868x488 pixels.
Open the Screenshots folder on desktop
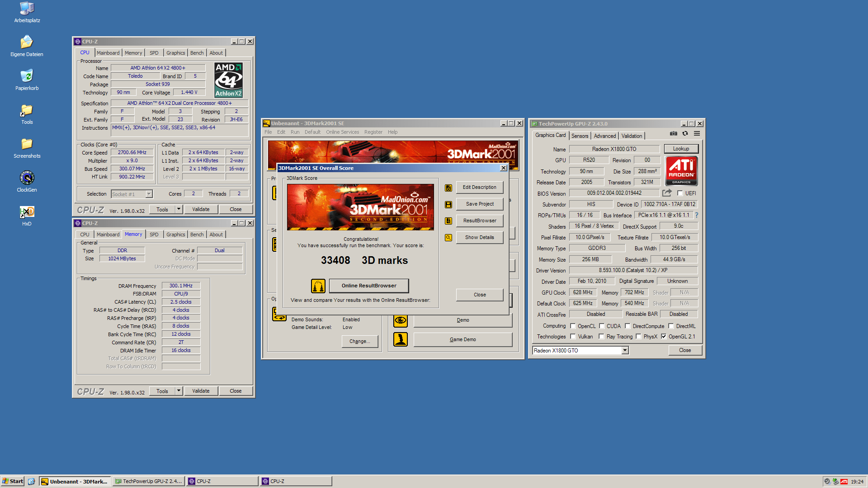[x=27, y=148]
